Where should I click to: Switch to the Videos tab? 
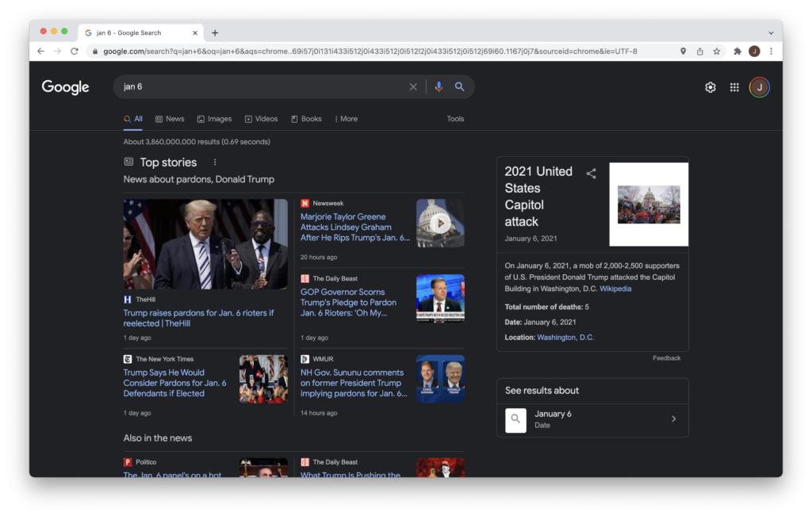[262, 119]
